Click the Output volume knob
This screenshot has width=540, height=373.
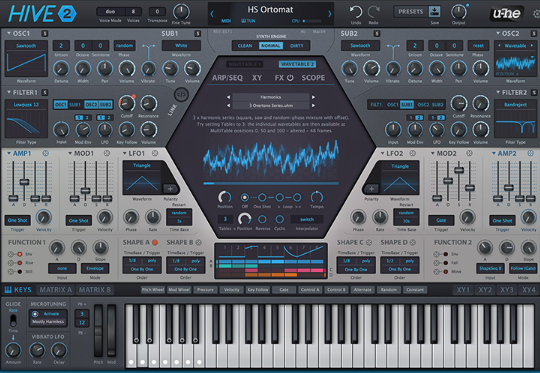tap(459, 12)
